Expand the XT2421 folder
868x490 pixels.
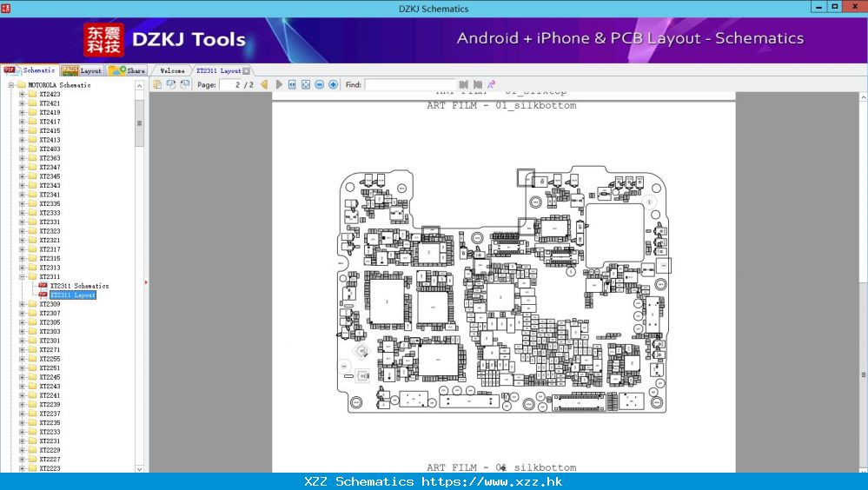click(x=22, y=103)
